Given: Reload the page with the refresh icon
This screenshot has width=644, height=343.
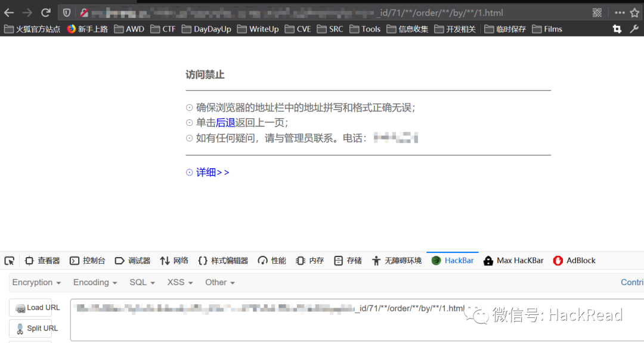Looking at the screenshot, I should coord(45,13).
